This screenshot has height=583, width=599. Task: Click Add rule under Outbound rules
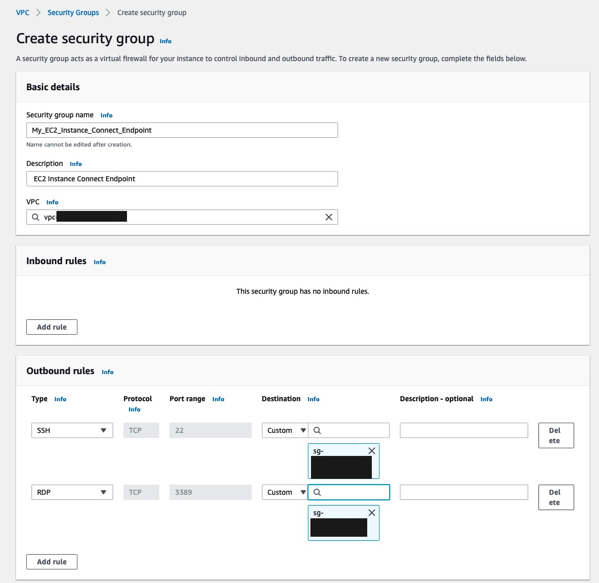[52, 562]
